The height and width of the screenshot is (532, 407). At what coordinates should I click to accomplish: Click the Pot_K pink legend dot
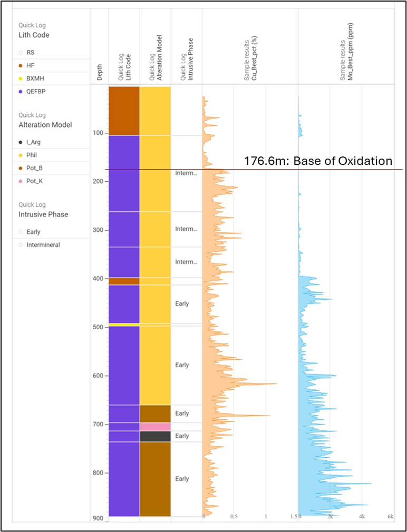[20, 181]
